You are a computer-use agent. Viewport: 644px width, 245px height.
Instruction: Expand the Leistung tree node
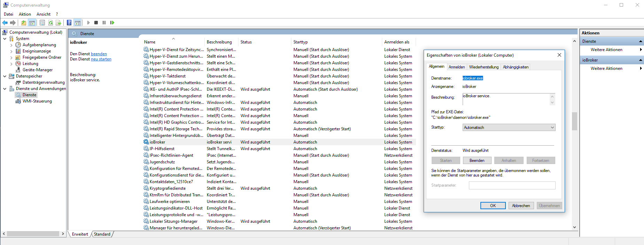tap(11, 64)
